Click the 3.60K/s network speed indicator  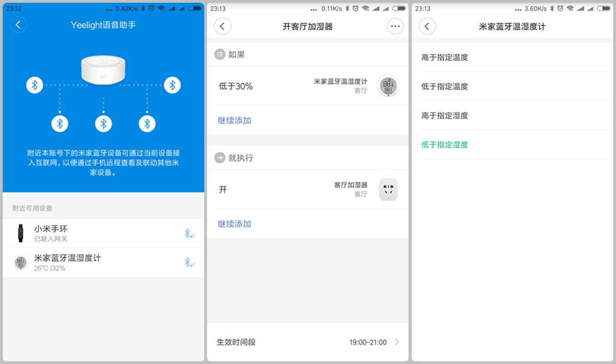535,8
